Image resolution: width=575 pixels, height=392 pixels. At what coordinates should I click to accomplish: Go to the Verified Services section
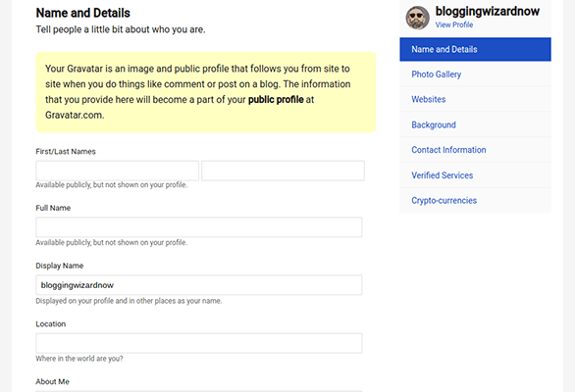[x=475, y=175]
